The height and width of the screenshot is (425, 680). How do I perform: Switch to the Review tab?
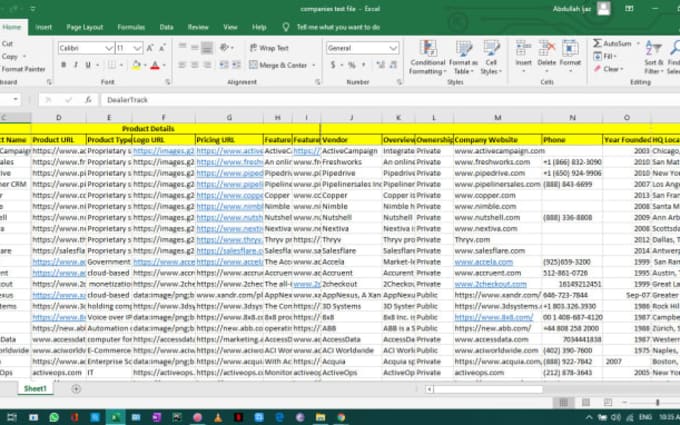click(x=198, y=27)
